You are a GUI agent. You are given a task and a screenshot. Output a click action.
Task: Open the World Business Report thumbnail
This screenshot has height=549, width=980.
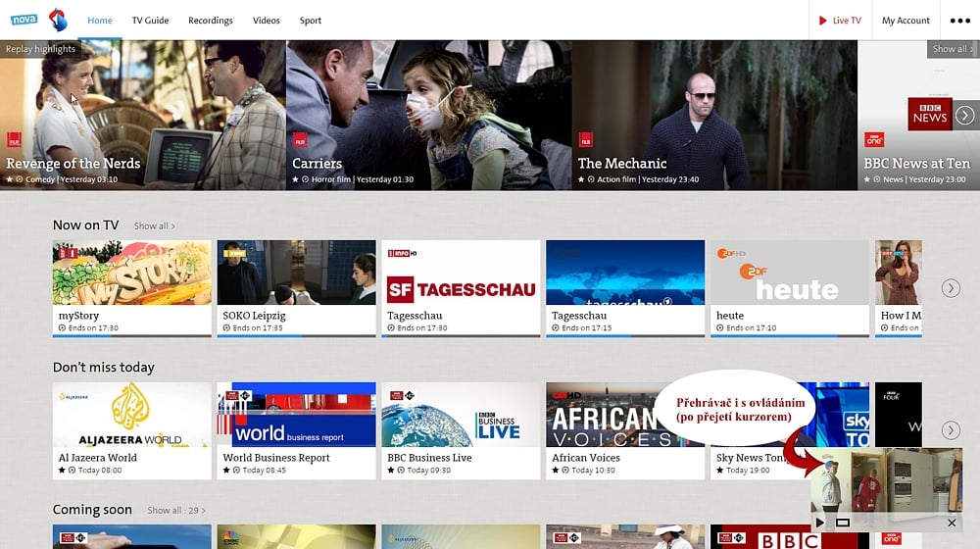coord(296,415)
